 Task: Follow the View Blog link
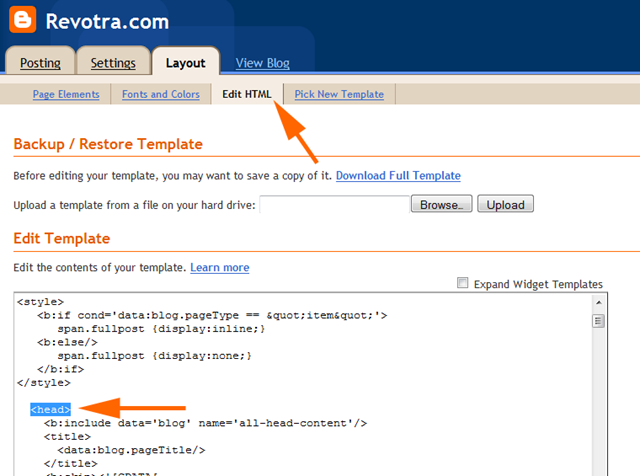point(262,63)
